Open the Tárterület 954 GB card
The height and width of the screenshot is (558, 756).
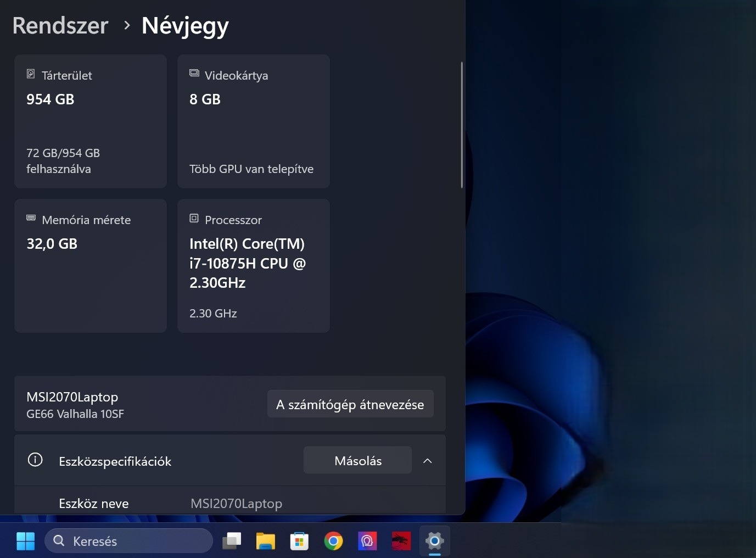pyautogui.click(x=91, y=121)
